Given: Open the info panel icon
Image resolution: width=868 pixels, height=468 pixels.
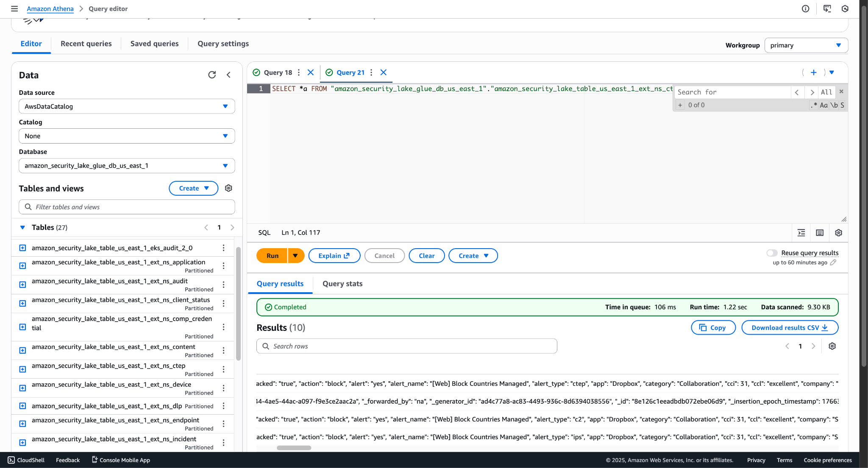Looking at the screenshot, I should point(805,8).
